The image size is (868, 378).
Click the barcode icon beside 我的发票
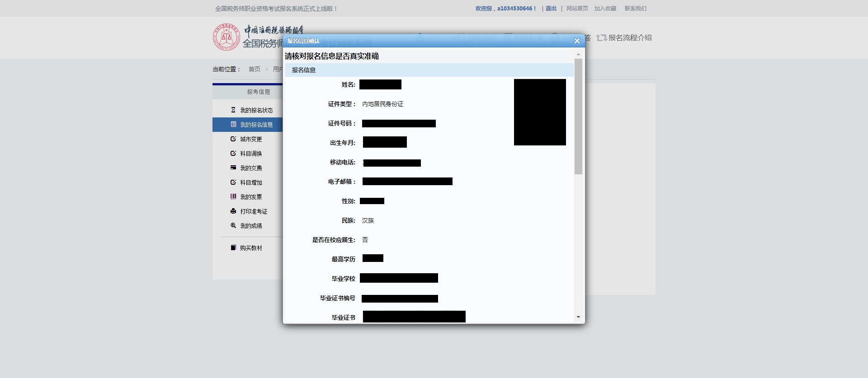[x=233, y=196]
